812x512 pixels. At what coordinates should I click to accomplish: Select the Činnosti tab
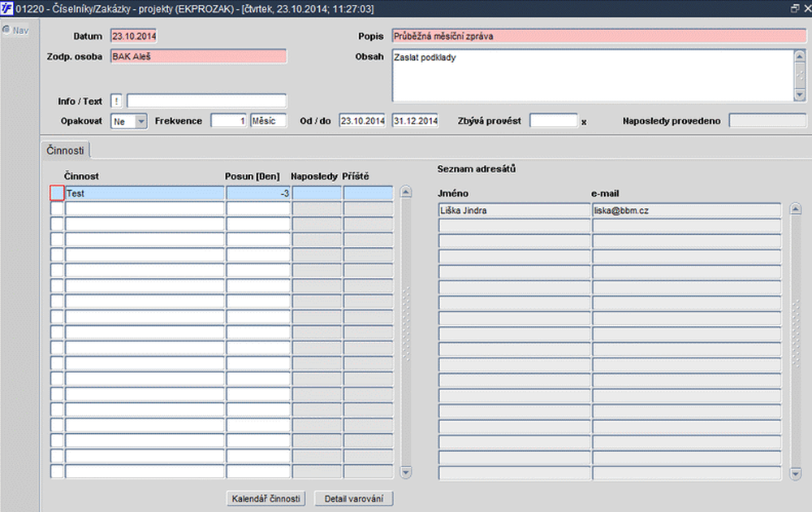pos(65,150)
